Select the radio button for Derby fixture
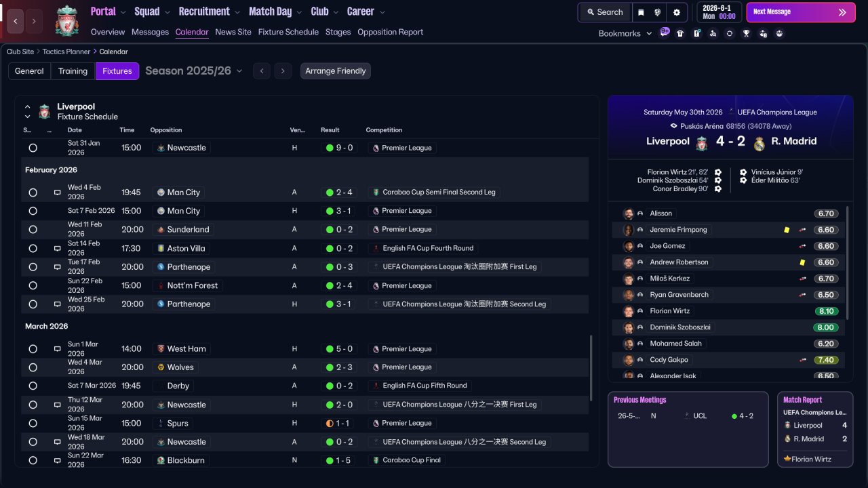The image size is (868, 488). point(33,386)
